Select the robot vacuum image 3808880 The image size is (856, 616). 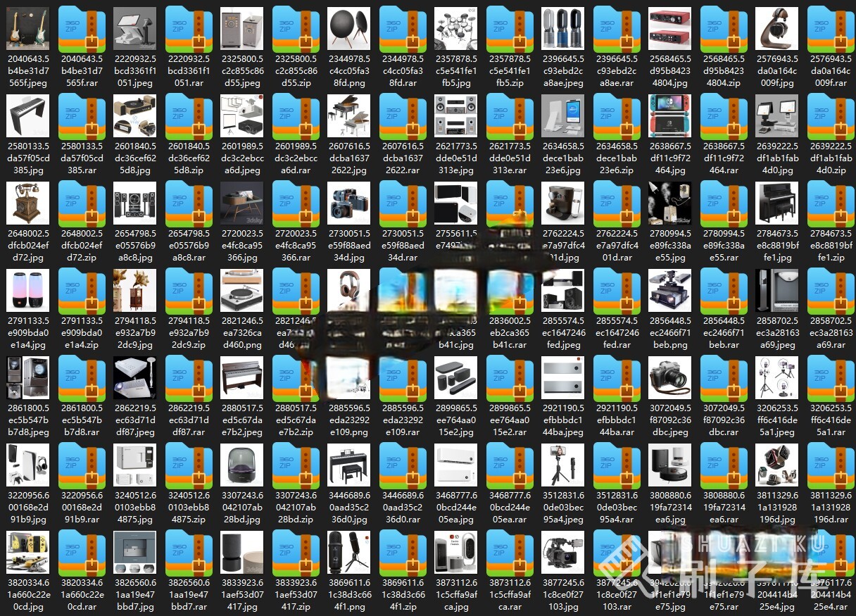670,465
